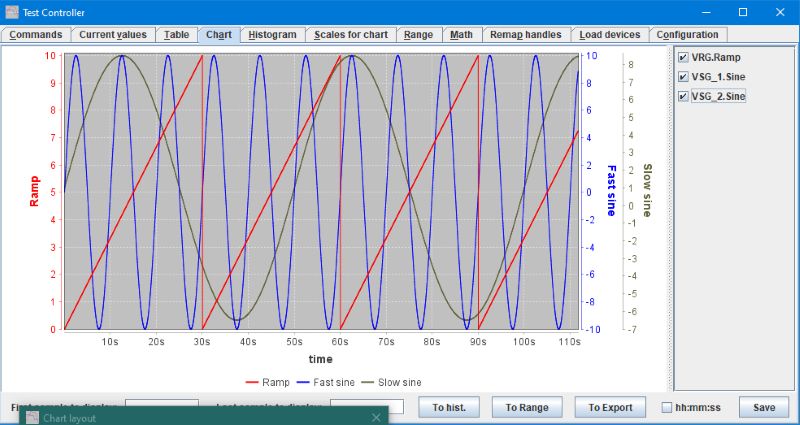The width and height of the screenshot is (800, 425).
Task: Click the time axis title
Action: tap(320, 359)
